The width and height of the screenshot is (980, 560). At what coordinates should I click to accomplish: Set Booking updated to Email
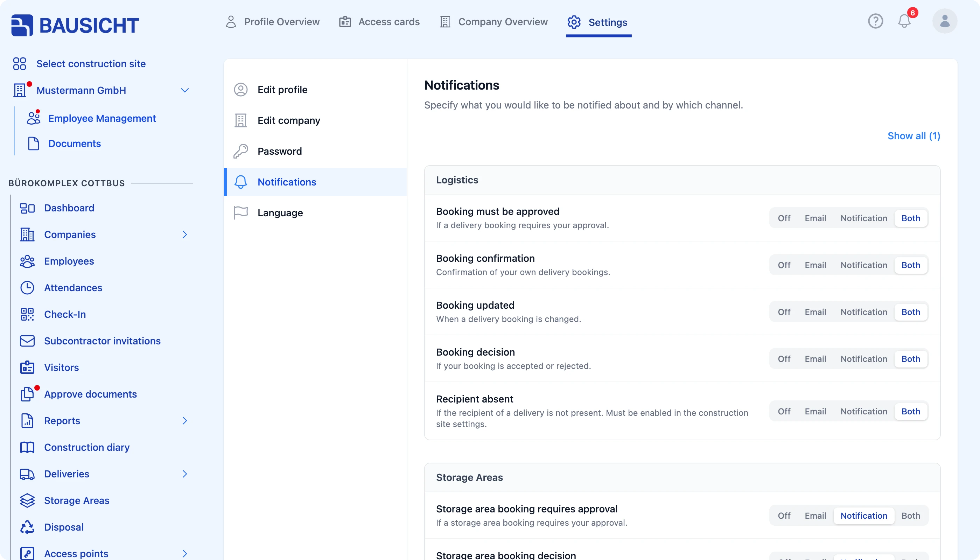(815, 312)
